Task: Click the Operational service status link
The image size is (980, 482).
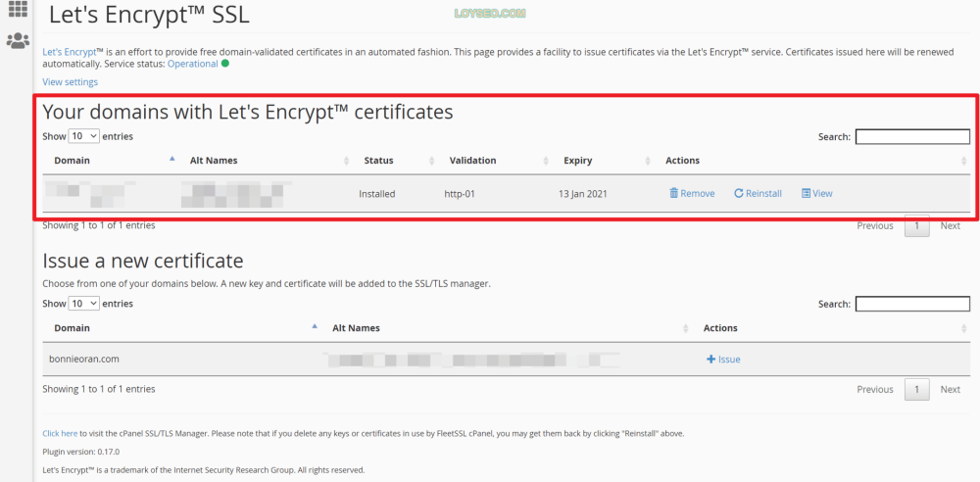Action: click(x=192, y=64)
